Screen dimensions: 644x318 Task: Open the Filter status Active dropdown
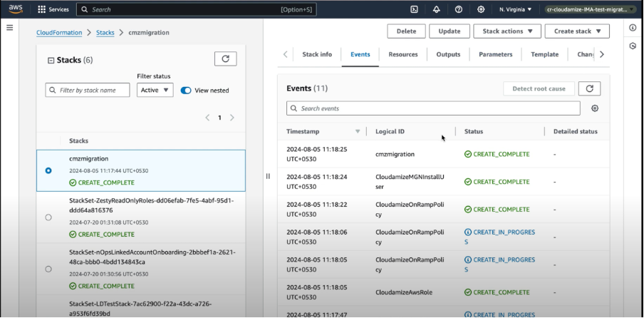pyautogui.click(x=155, y=90)
